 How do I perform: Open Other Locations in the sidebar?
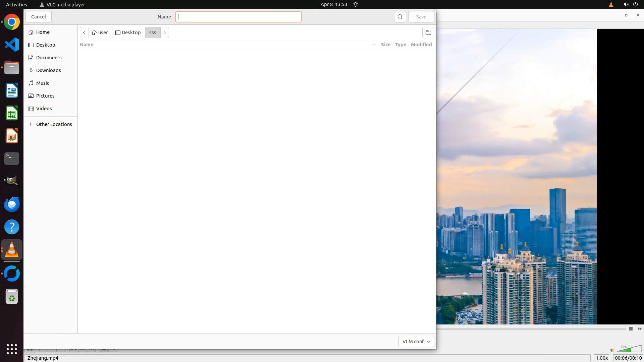pos(54,124)
